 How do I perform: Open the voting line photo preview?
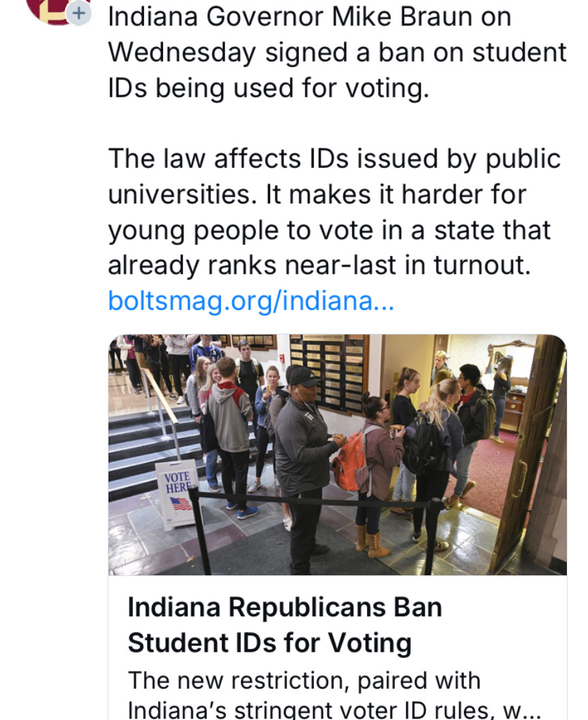coord(338,455)
